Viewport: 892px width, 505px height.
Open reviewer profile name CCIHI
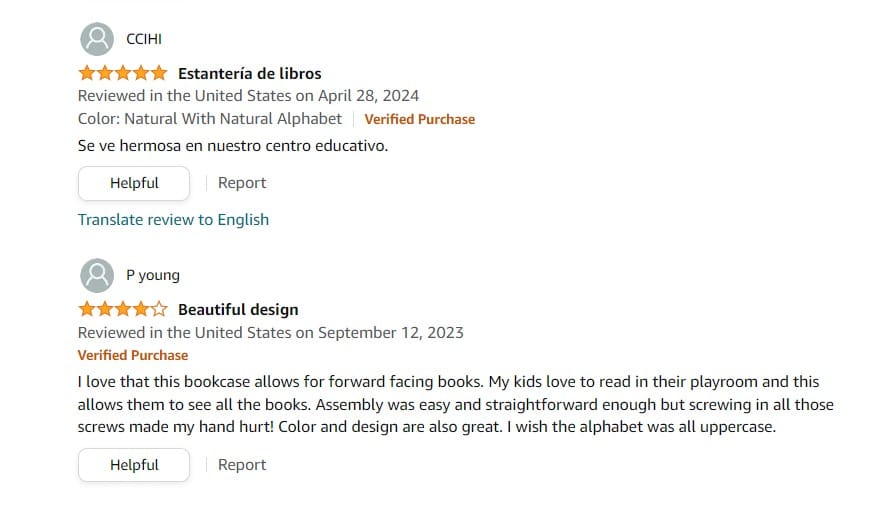tap(144, 39)
